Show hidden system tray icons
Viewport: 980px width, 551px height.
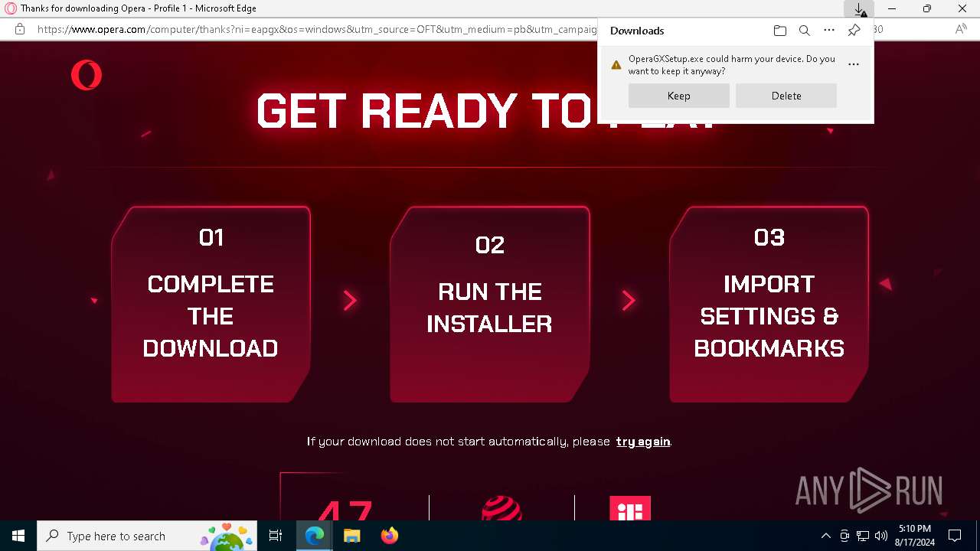click(825, 536)
